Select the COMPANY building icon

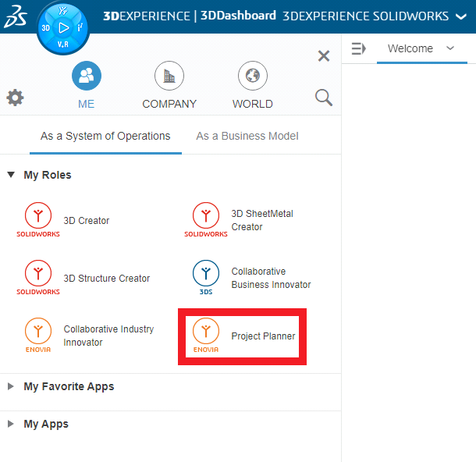169,76
